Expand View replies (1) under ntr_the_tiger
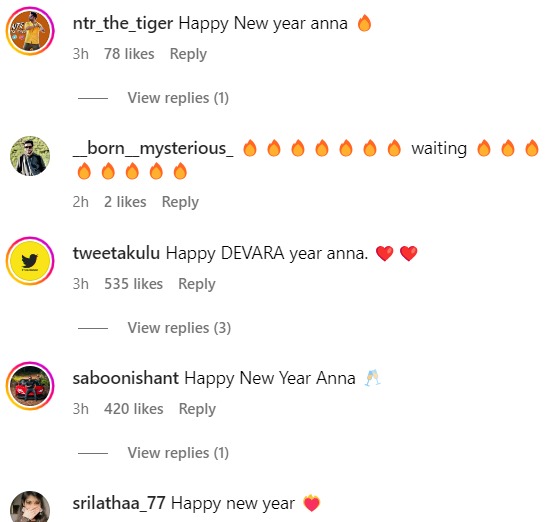Screen dimensions: 556x522 [x=178, y=98]
